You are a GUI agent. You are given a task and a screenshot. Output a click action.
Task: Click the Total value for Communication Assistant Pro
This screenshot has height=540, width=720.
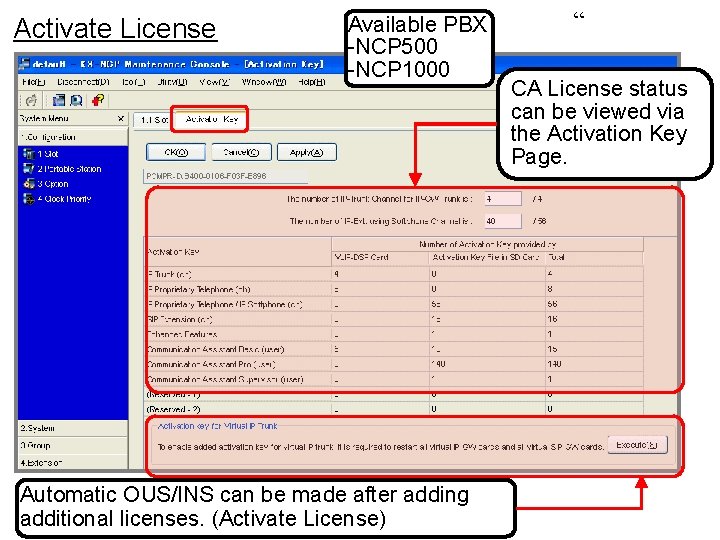tap(554, 364)
